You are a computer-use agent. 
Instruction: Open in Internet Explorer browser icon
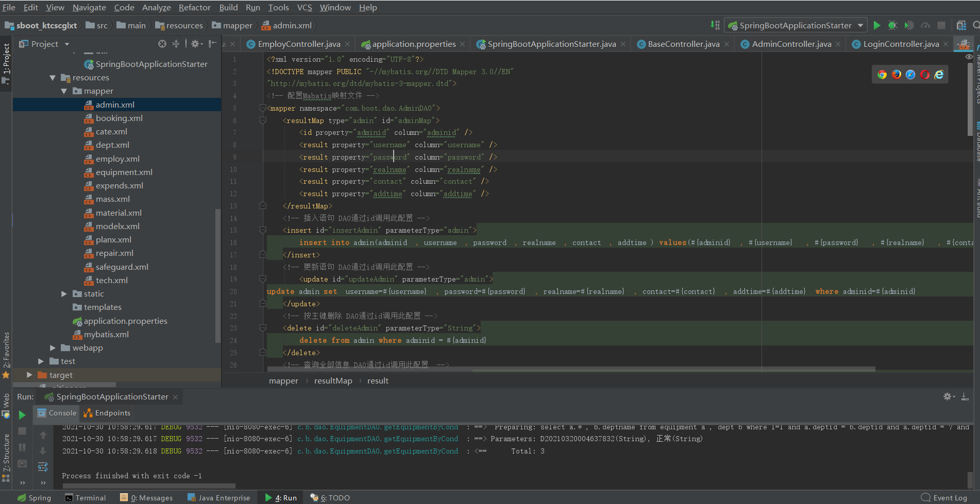pos(939,75)
